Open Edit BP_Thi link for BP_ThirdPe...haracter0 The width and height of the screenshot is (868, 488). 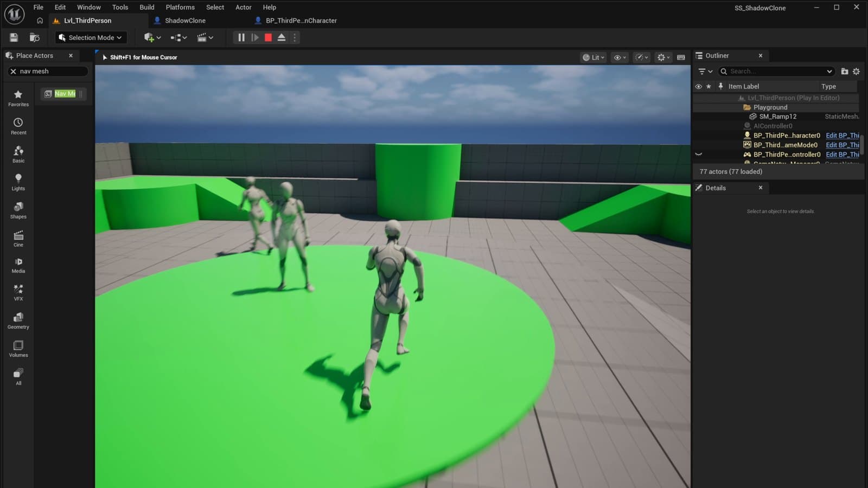pyautogui.click(x=842, y=136)
